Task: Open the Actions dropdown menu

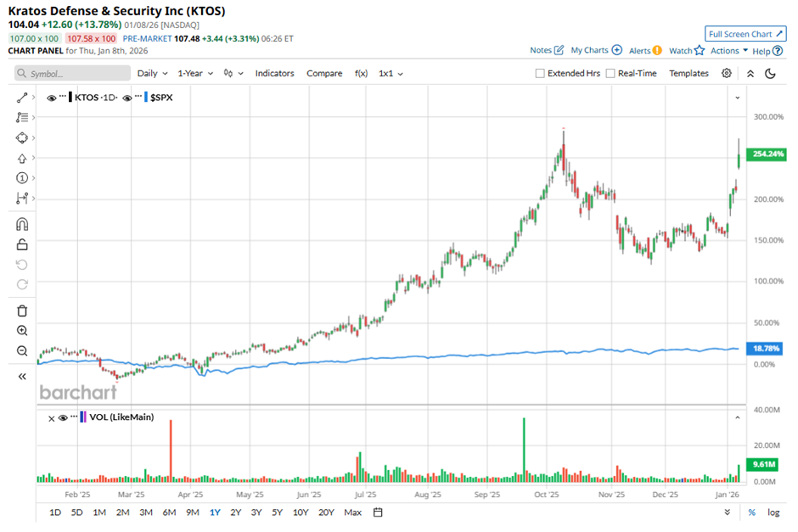Action: pyautogui.click(x=729, y=51)
